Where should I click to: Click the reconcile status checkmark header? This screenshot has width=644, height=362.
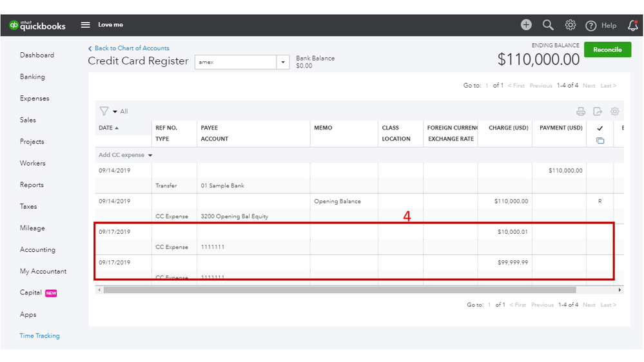click(x=600, y=128)
